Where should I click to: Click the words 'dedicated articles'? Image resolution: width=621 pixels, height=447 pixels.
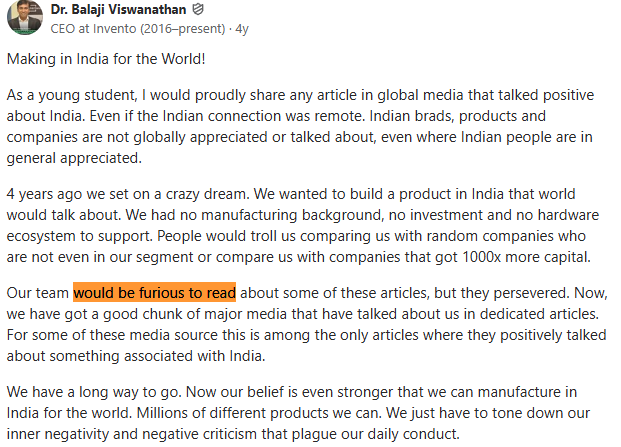[x=539, y=314]
